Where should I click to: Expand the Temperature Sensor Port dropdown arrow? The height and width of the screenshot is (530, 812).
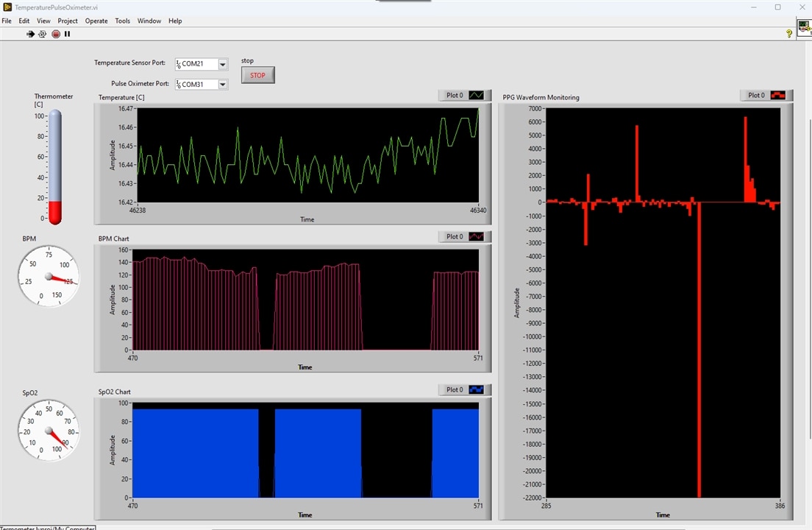(x=223, y=64)
